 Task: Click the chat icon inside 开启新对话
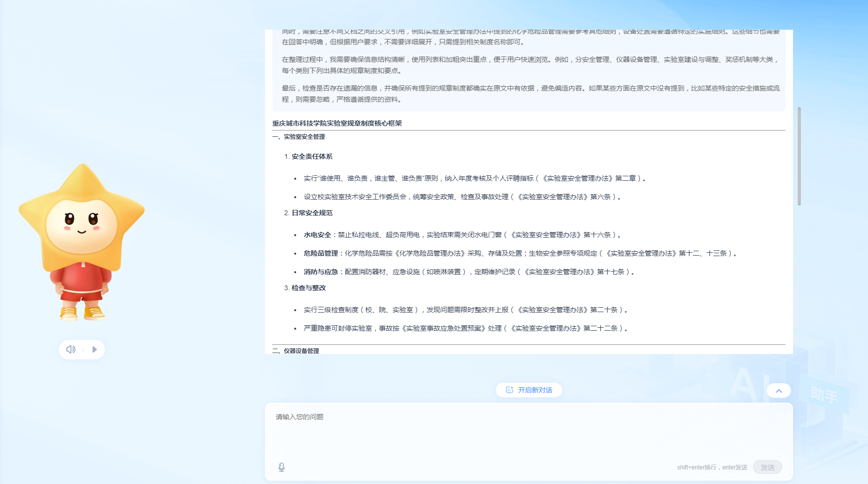[509, 390]
